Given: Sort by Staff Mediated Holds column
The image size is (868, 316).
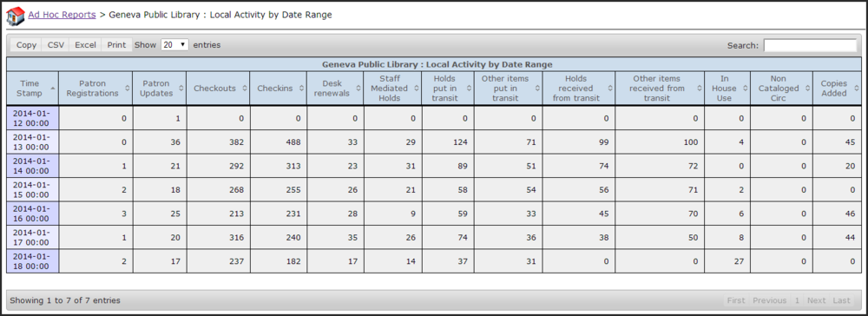Looking at the screenshot, I should [392, 88].
